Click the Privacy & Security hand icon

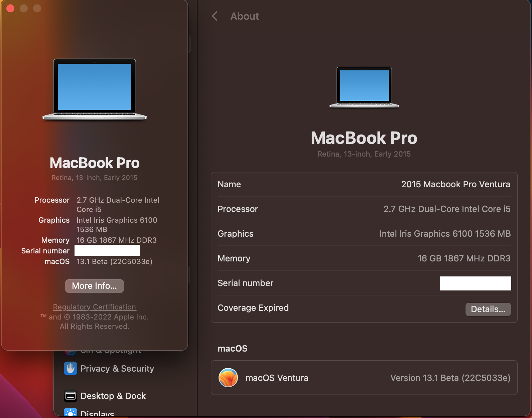(x=71, y=368)
